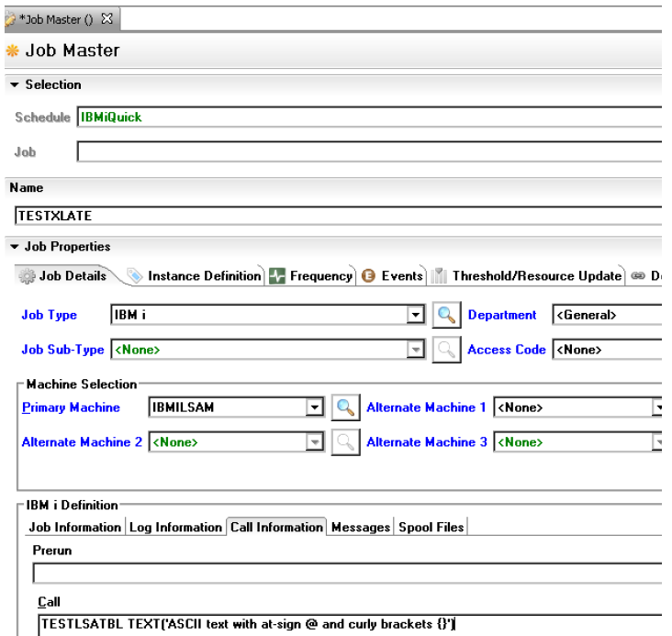Click the Alternate Machine 2 link
Screen dimensions: 672x636
click(x=82, y=441)
